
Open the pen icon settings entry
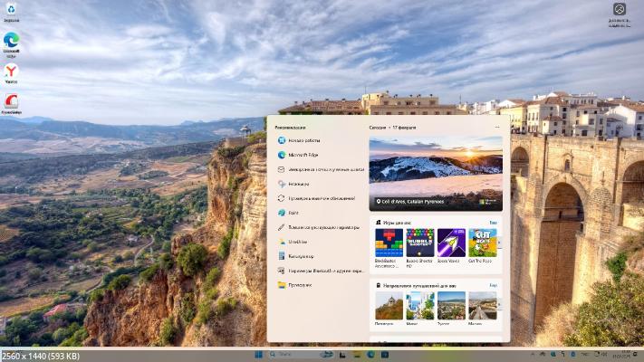coord(321,227)
